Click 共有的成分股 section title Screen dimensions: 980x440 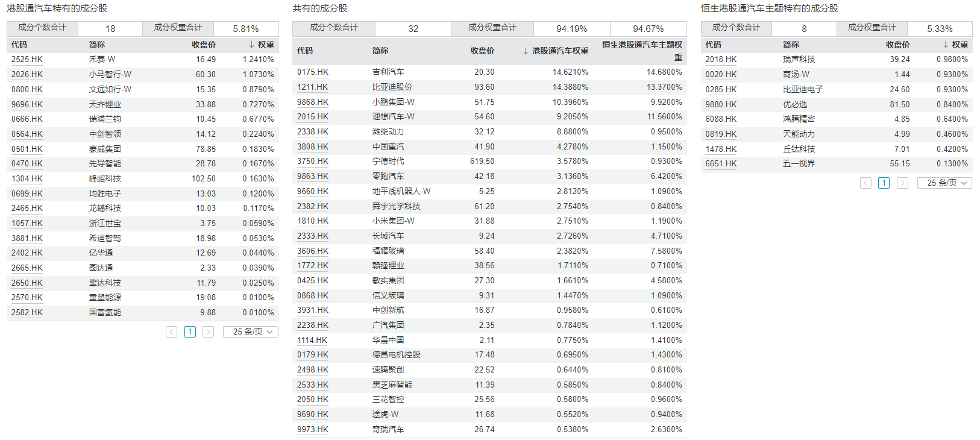(320, 8)
